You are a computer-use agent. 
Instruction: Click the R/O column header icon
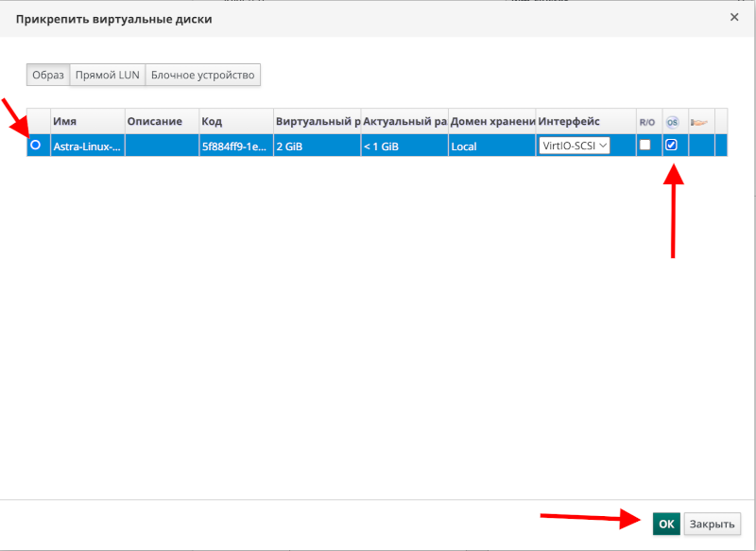point(646,122)
